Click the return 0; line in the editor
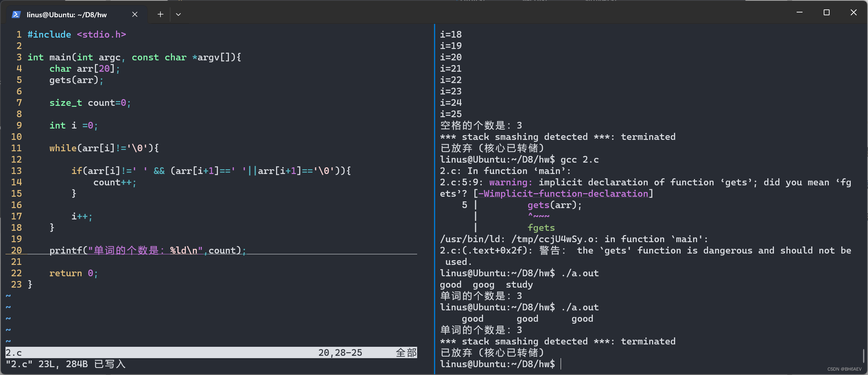Screen dimensions: 868x375 [x=73, y=273]
